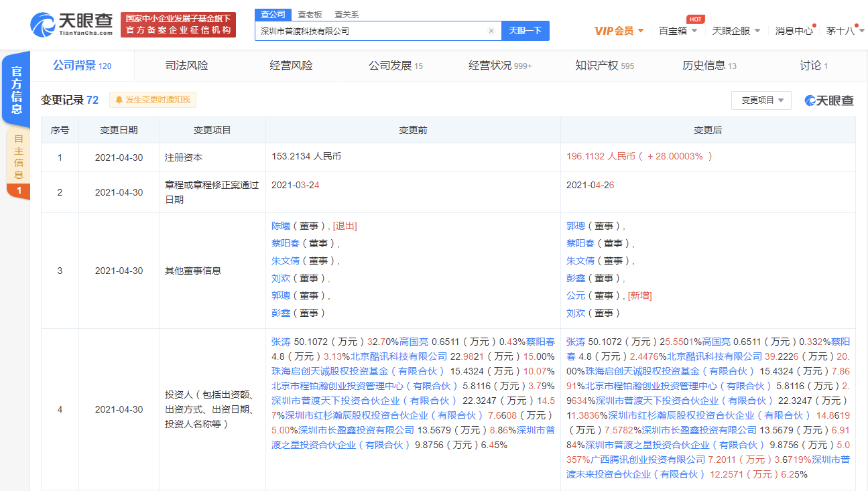The width and height of the screenshot is (868, 491).
Task: Open the 经营状况 tab
Action: 501,66
